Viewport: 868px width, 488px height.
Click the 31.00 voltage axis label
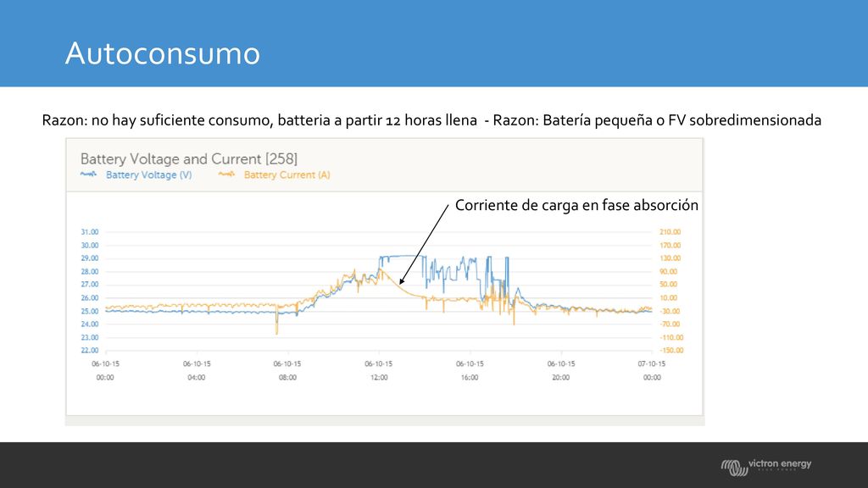(x=90, y=232)
